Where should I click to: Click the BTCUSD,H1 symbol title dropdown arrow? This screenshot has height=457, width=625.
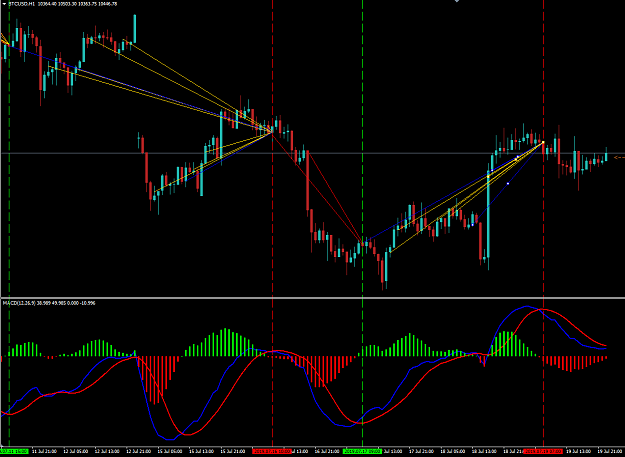pyautogui.click(x=4, y=4)
